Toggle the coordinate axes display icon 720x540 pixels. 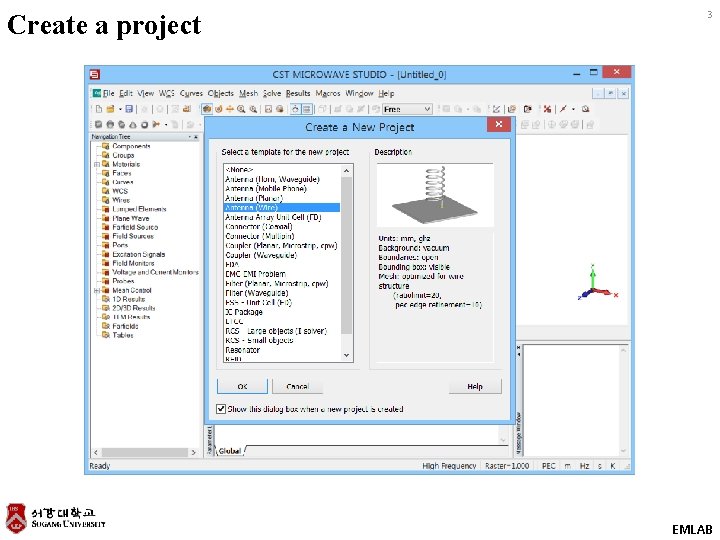click(295, 109)
